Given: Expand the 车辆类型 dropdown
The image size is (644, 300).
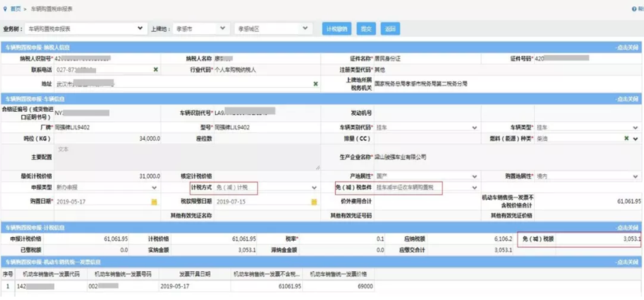Looking at the screenshot, I should [635, 127].
